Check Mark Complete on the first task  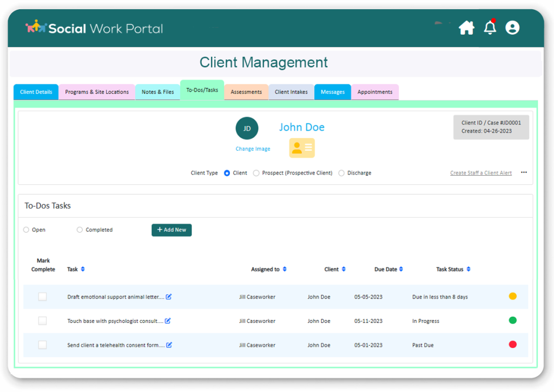click(x=42, y=296)
